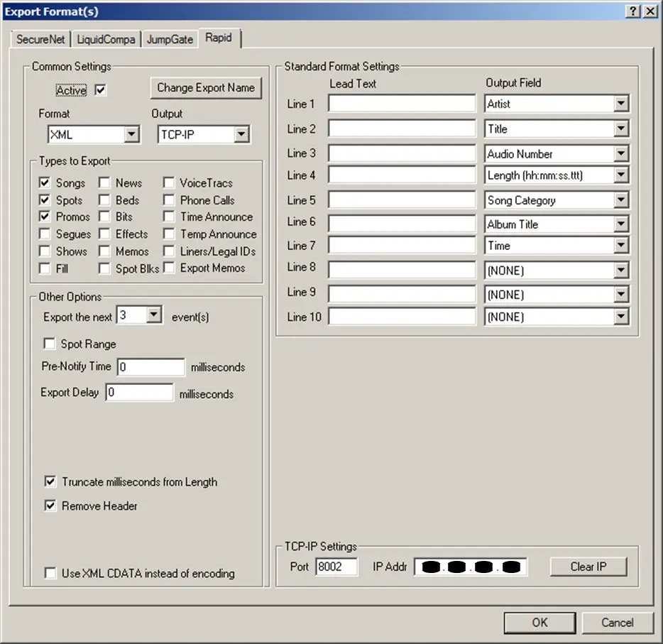This screenshot has width=663, height=644.
Task: Click the Cancel button
Action: 618,623
